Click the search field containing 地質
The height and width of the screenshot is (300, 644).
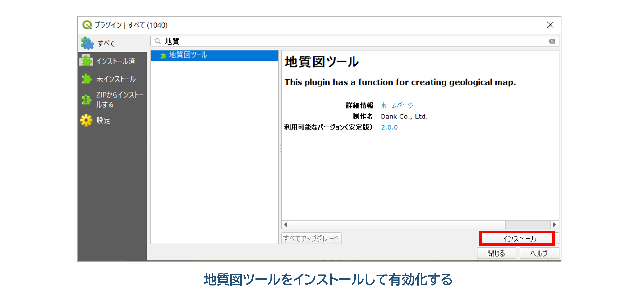click(x=354, y=41)
